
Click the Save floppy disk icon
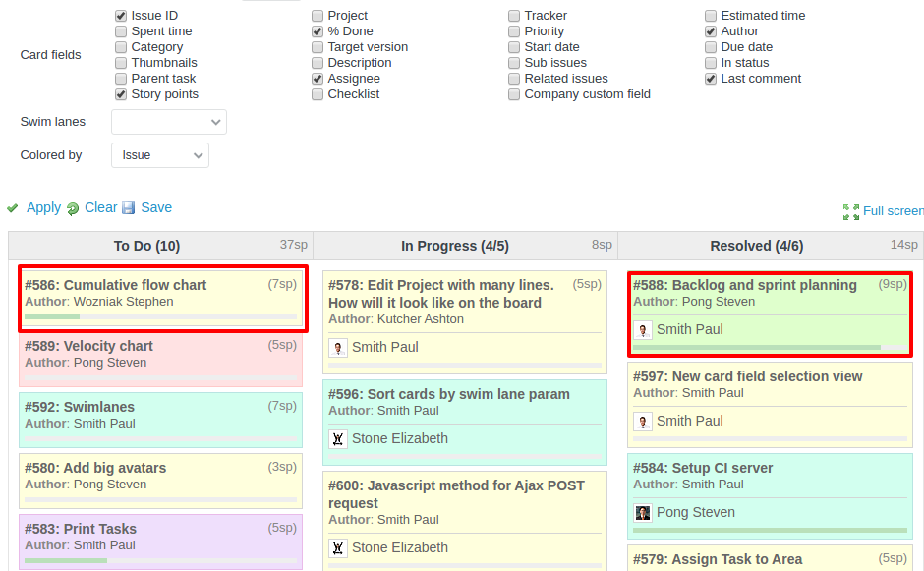(128, 208)
